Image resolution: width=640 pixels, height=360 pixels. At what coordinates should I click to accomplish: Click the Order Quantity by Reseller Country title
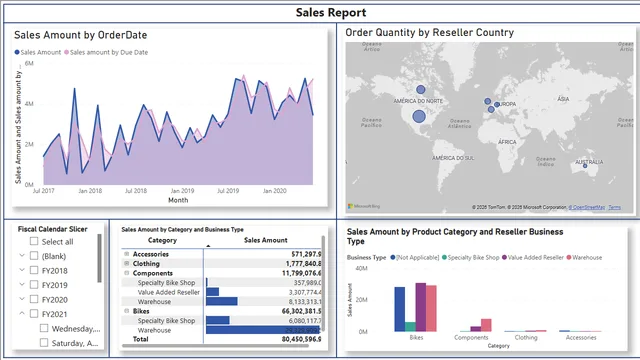pyautogui.click(x=429, y=33)
